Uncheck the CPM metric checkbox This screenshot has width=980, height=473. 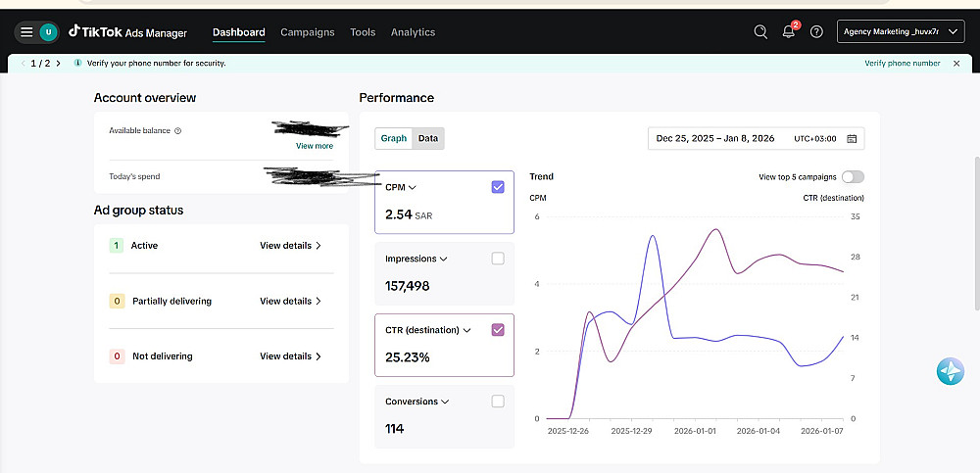click(x=498, y=187)
